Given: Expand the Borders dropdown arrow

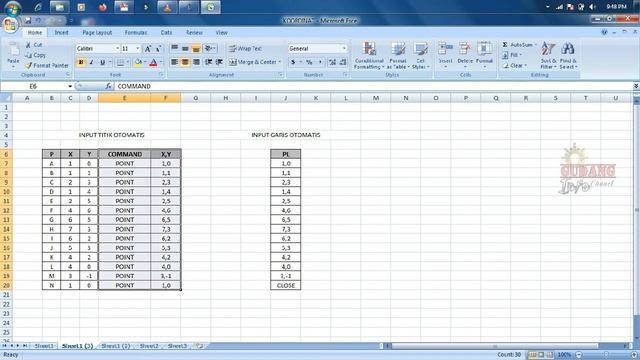Looking at the screenshot, I should (x=128, y=62).
